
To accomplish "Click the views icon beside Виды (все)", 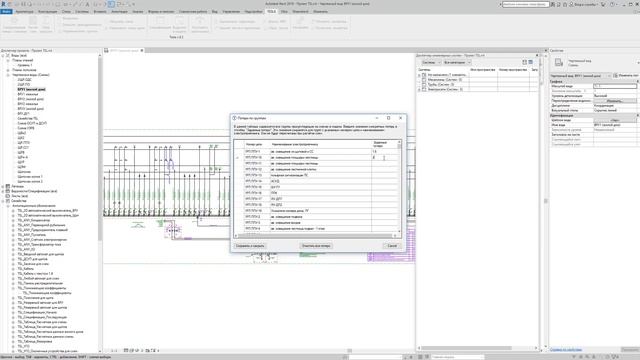I will [x=8, y=56].
